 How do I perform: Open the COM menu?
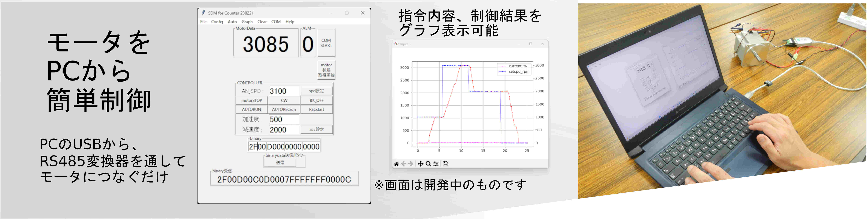pos(276,22)
